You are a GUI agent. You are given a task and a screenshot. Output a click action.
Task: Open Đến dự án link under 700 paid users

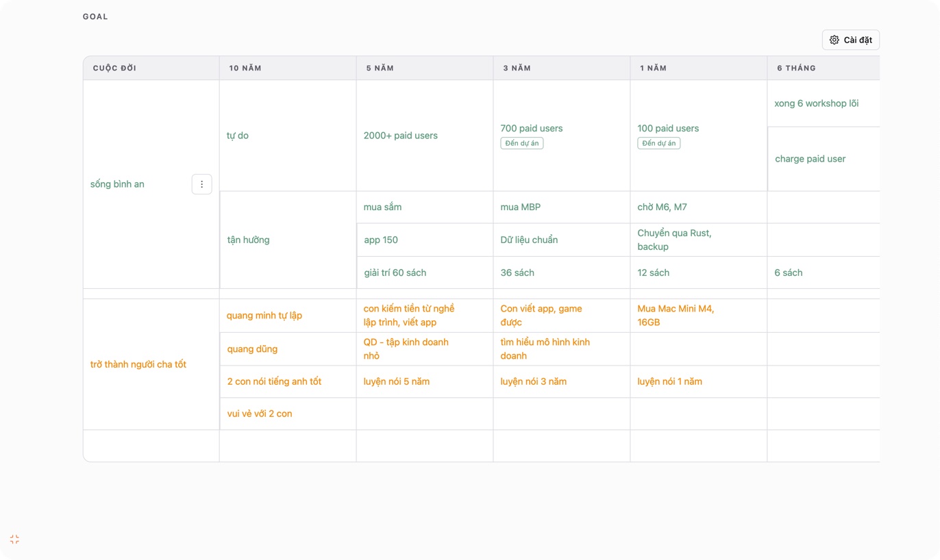(x=521, y=143)
